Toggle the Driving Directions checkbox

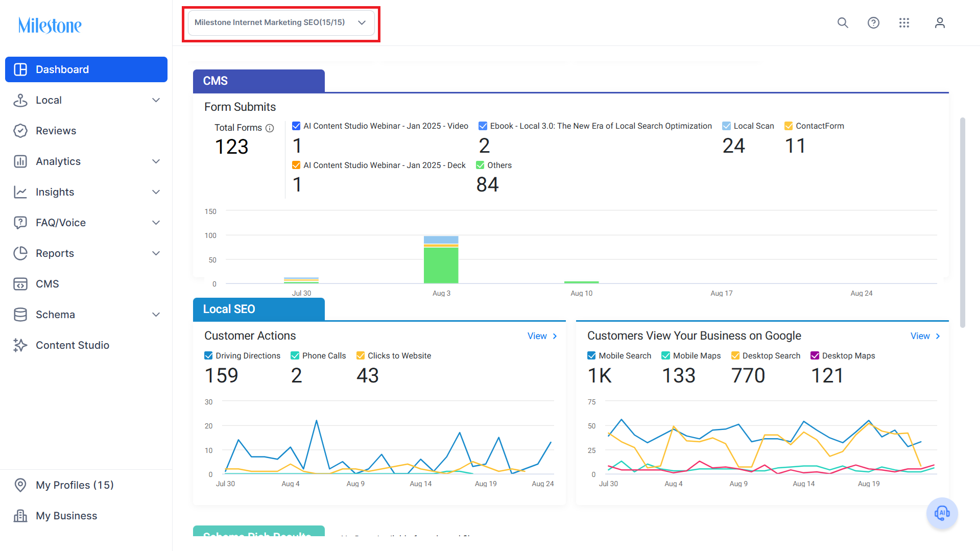coord(208,355)
